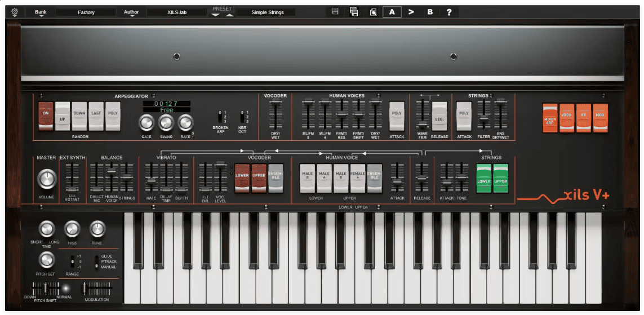Open the Bank dropdown
Viewport: 644px width, 315px height.
point(41,13)
